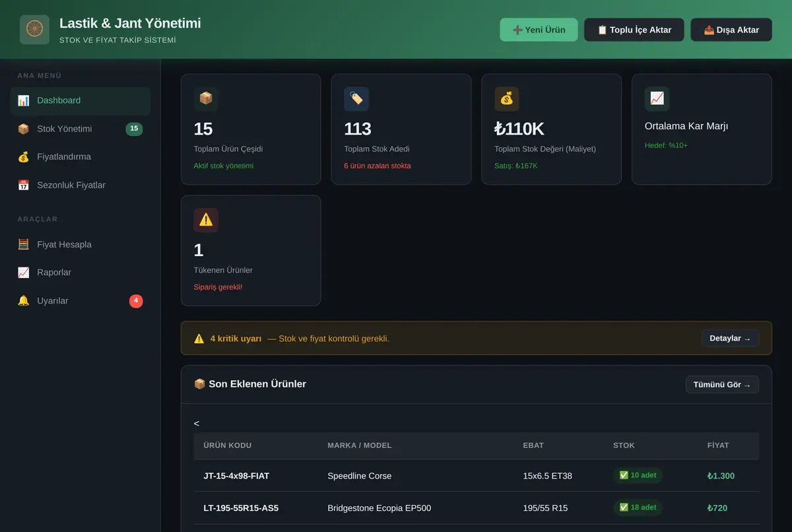Click Tümünü Gör for recent products
Image resolution: width=792 pixels, height=532 pixels.
tap(722, 385)
